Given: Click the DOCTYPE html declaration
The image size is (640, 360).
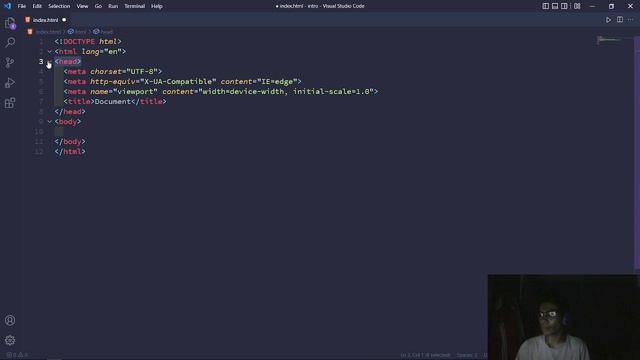Looking at the screenshot, I should coord(88,42).
